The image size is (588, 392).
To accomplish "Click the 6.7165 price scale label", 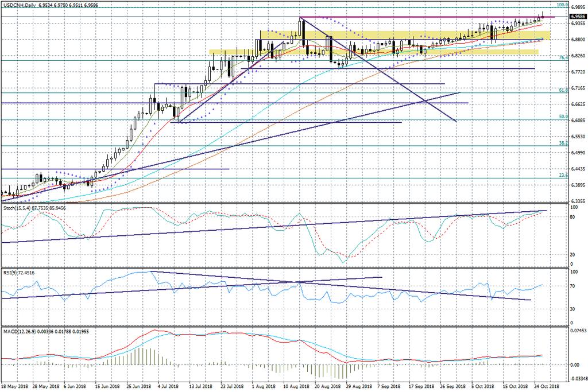I will [578, 88].
